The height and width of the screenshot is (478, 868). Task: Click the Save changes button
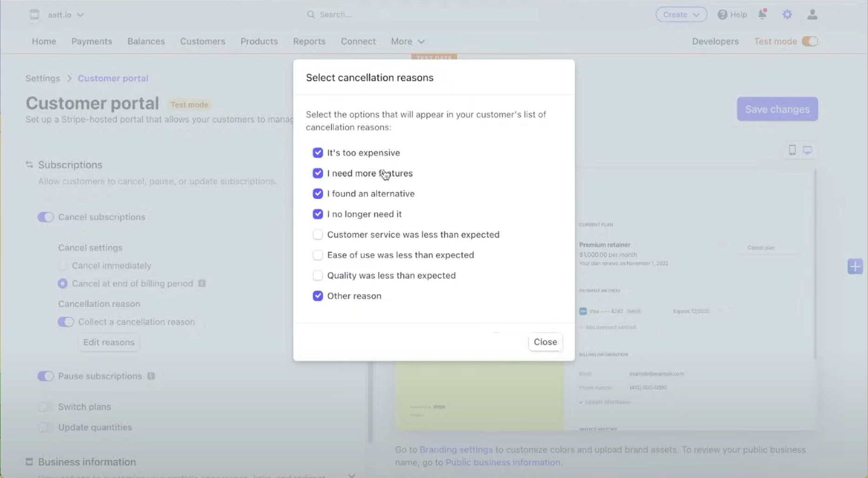777,109
